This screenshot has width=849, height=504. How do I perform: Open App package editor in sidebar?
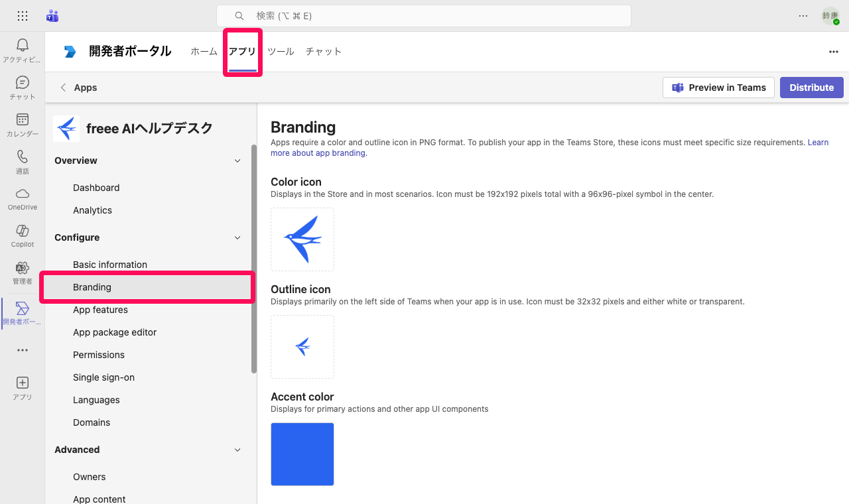115,332
